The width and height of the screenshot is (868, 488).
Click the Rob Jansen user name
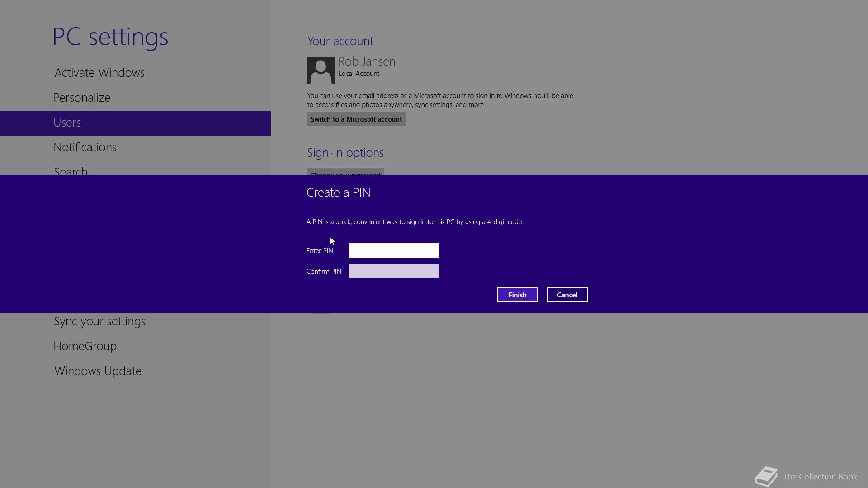(x=367, y=61)
